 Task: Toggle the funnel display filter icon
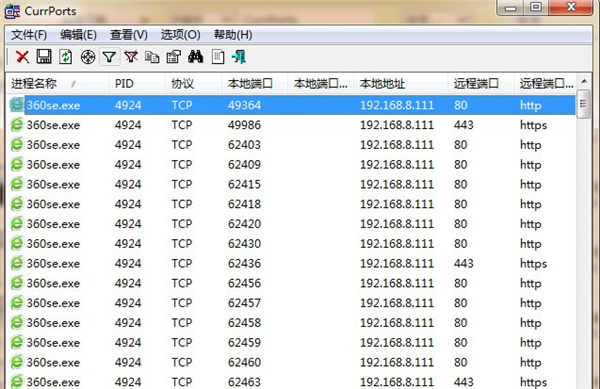[109, 57]
